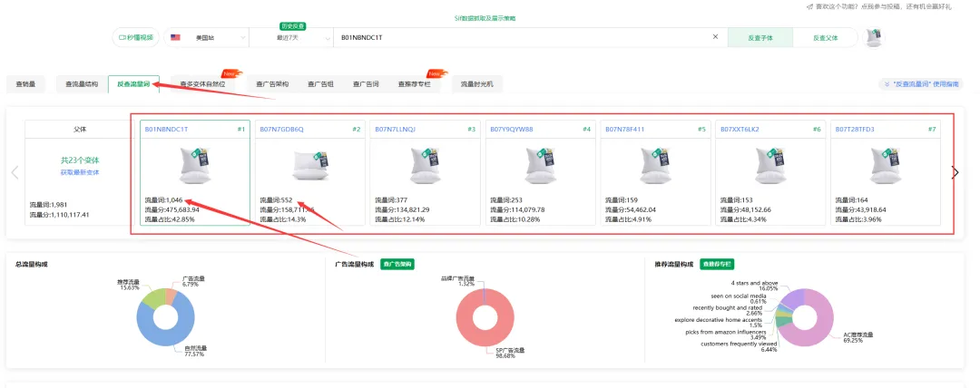The height and width of the screenshot is (388, 980).
Task: Switch to the 查广告组 tab
Action: (320, 83)
